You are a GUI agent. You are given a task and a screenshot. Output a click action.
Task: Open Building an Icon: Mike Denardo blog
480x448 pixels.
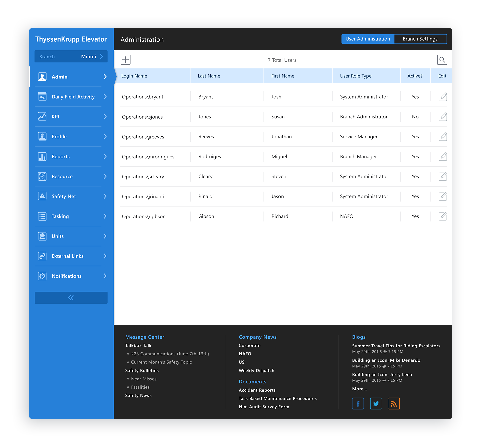coord(386,360)
